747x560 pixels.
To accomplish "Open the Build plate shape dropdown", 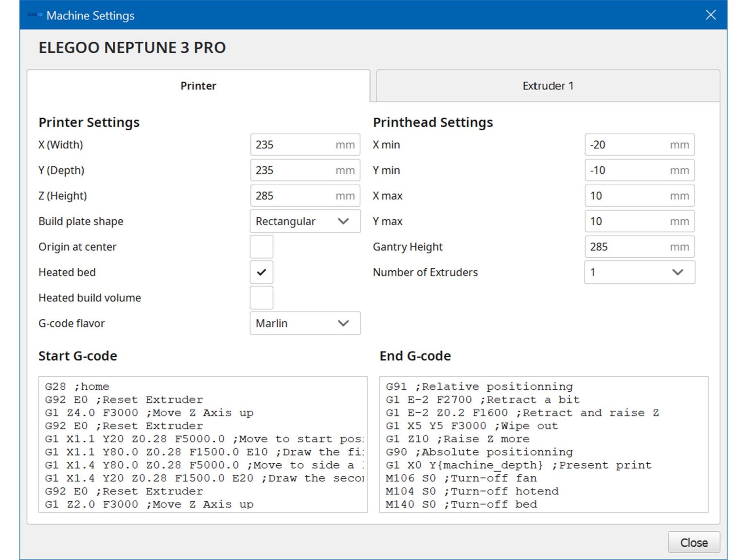I will (x=305, y=221).
